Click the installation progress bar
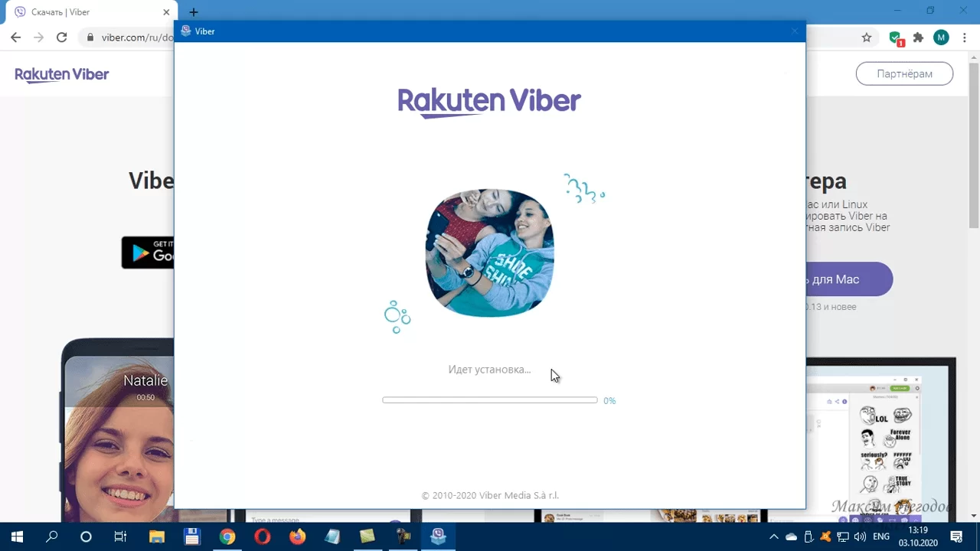Viewport: 980px width, 551px height. [x=490, y=400]
